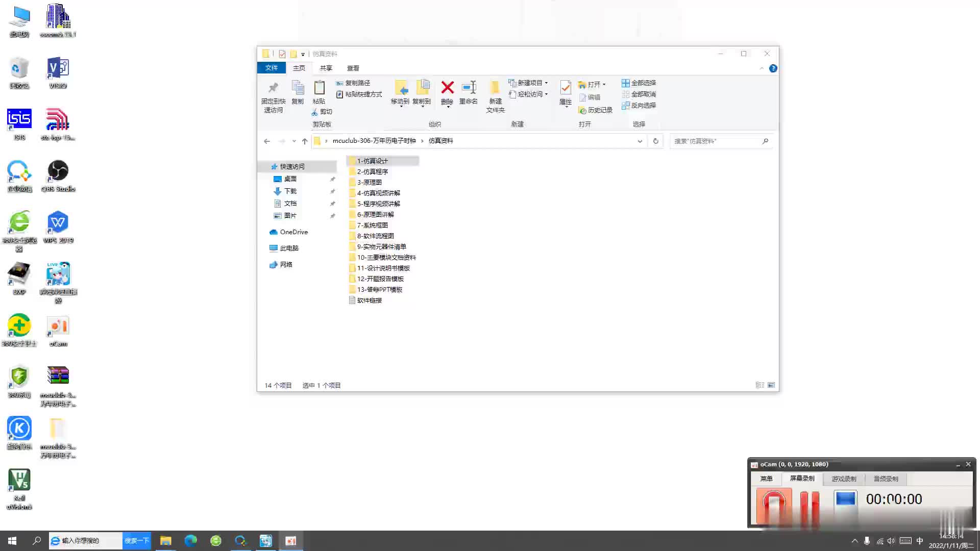Open volume control in the system tray

click(x=891, y=541)
